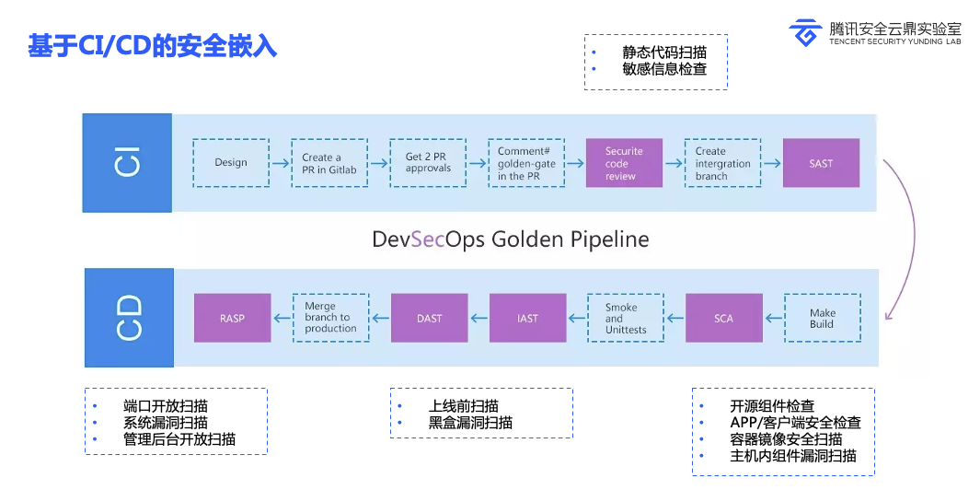Click the purple SAST box

[x=821, y=163]
